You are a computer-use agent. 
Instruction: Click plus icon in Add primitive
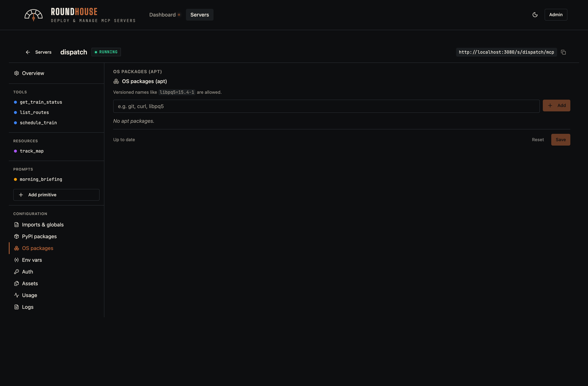pos(21,195)
